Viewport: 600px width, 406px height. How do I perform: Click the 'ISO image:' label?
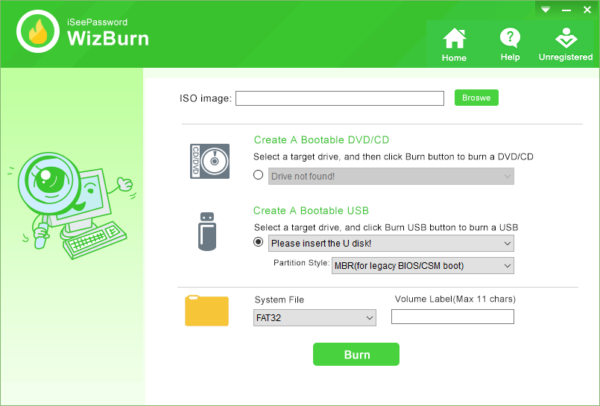point(205,98)
